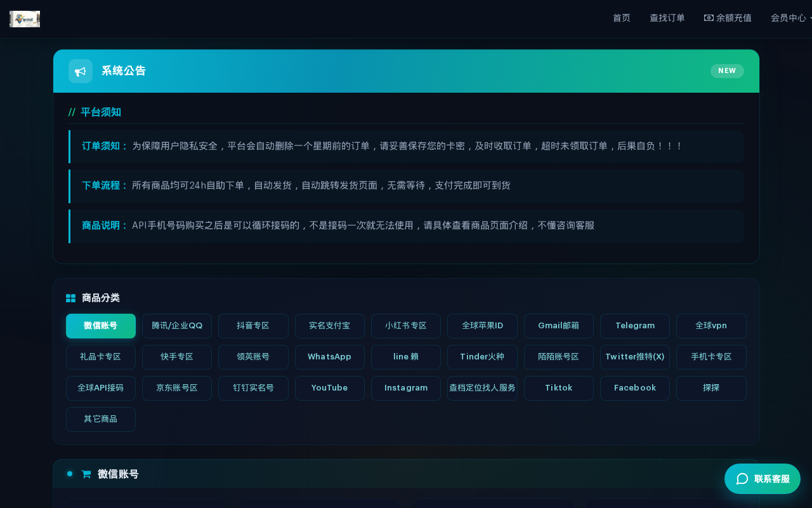The image size is (812, 508).
Task: Select the Facebook category
Action: tap(635, 388)
